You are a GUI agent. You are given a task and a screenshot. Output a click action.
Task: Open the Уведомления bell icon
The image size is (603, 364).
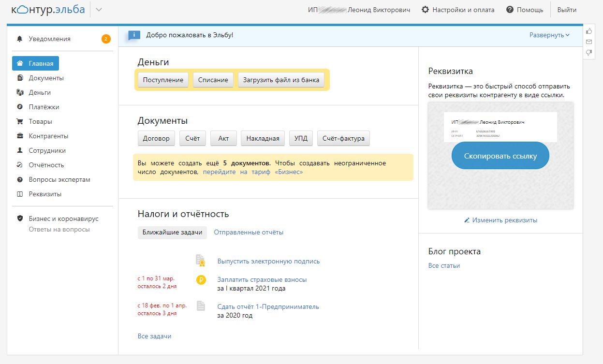click(x=19, y=39)
